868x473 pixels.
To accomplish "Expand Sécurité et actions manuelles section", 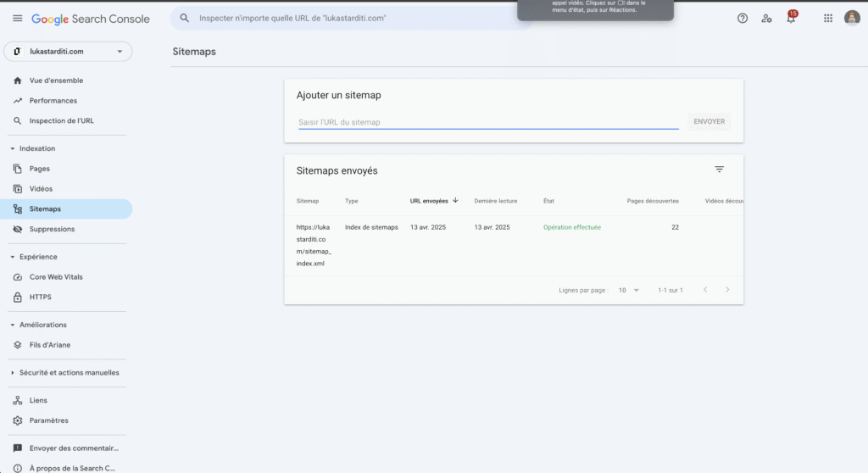I will (12, 373).
